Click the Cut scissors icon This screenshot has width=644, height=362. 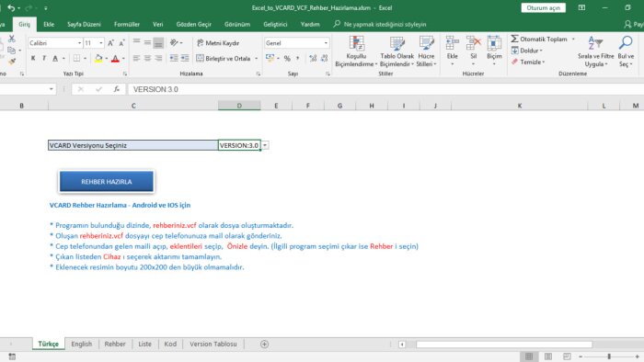click(x=11, y=39)
